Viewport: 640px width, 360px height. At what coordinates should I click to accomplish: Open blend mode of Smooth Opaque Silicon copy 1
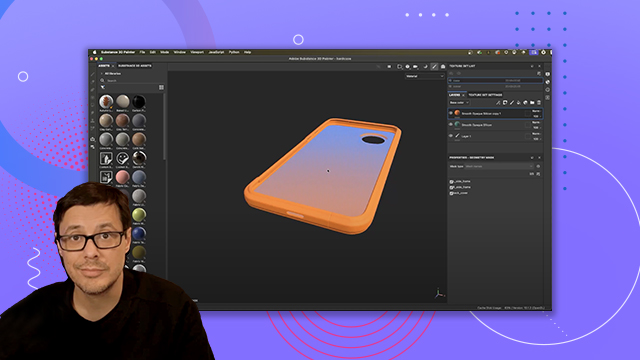pos(536,111)
